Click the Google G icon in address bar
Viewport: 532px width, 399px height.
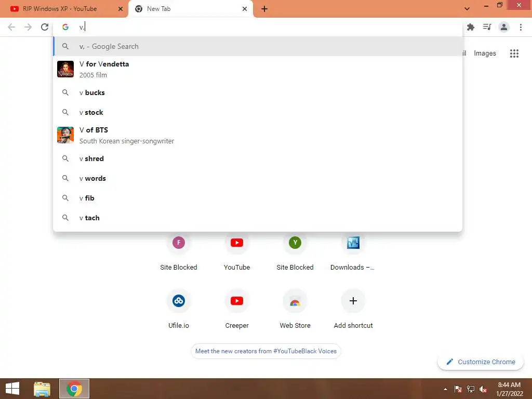[x=65, y=27]
